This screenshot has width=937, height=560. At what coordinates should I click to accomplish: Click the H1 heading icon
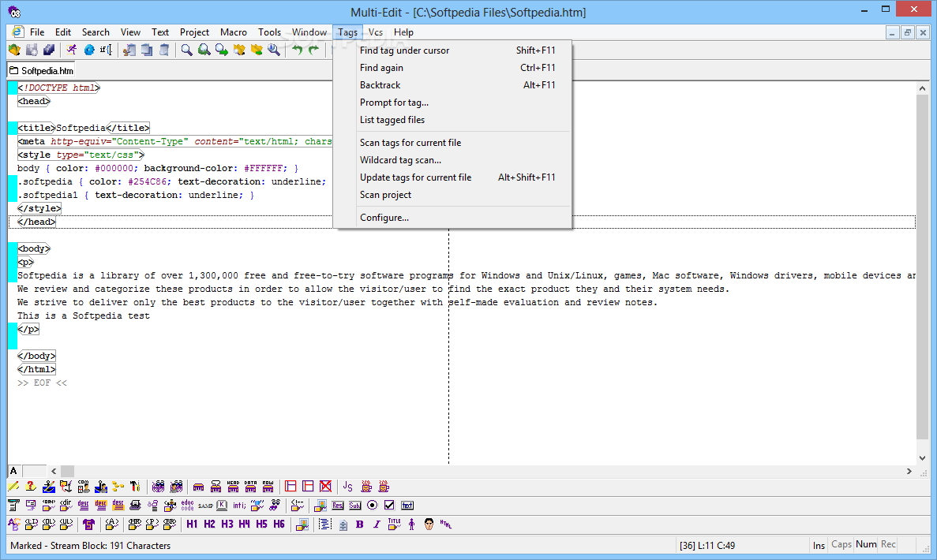pos(192,525)
